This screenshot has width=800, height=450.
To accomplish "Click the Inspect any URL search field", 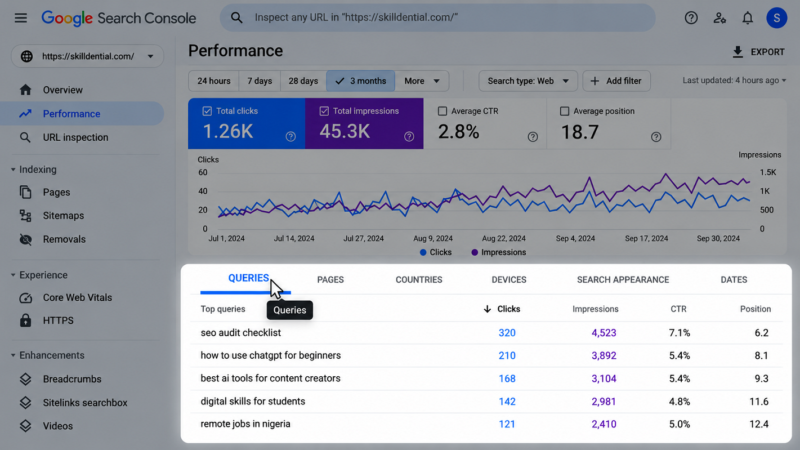I will click(x=438, y=18).
